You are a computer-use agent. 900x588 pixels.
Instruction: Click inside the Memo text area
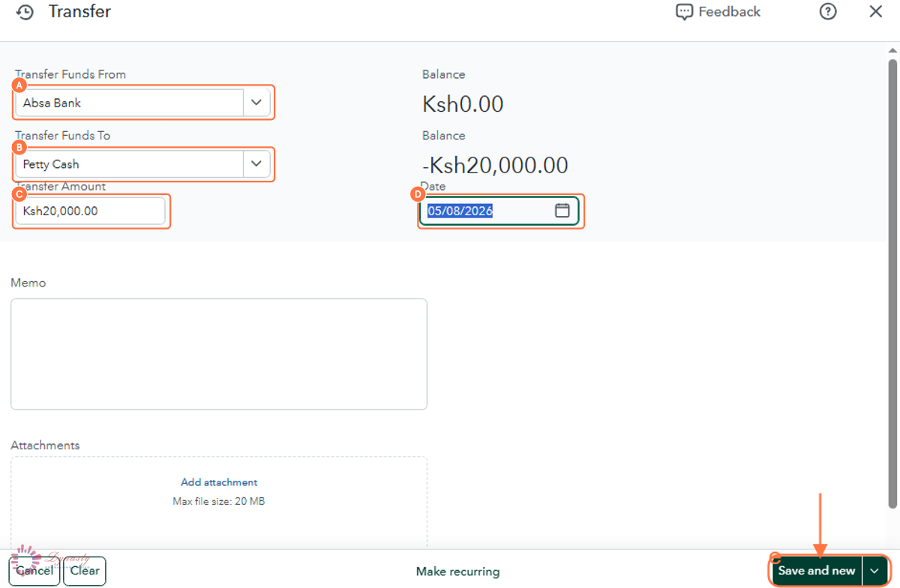point(219,354)
